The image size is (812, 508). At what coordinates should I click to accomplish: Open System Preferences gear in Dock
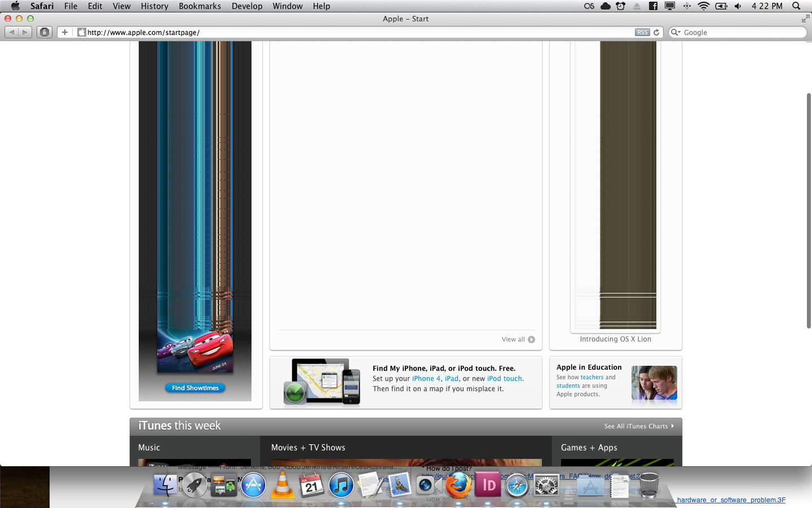(x=546, y=485)
